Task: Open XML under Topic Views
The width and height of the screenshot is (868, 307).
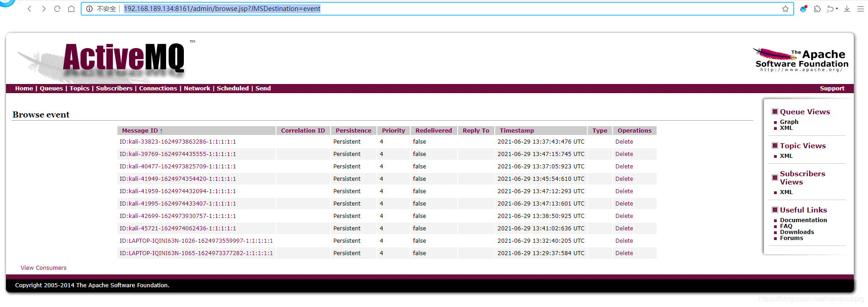Action: click(x=786, y=156)
